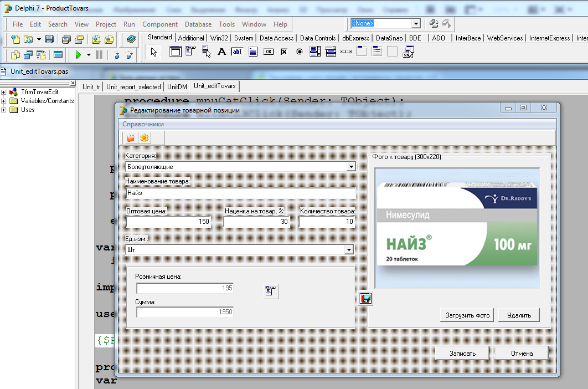
Task: Open the Project menu
Action: pyautogui.click(x=106, y=24)
